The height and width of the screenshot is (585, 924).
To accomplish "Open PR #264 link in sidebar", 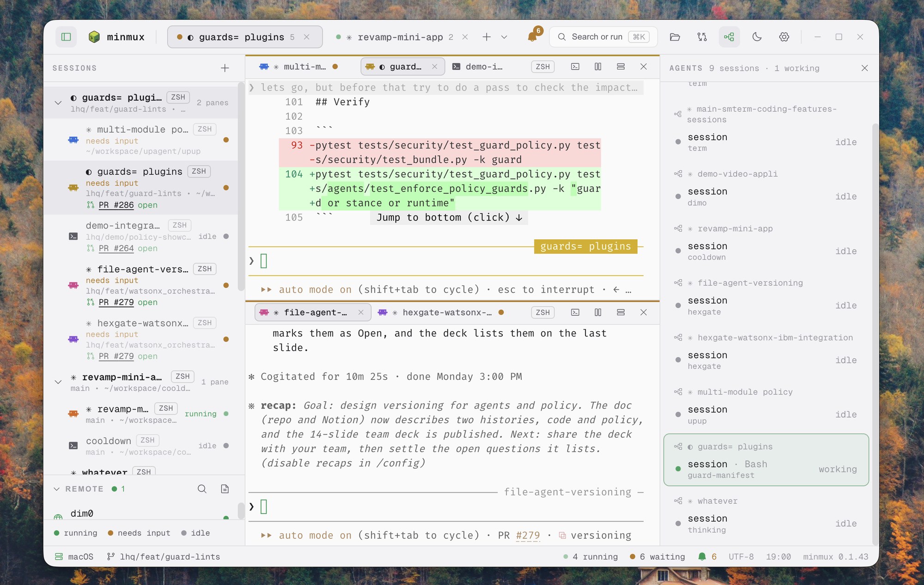I will (x=116, y=248).
